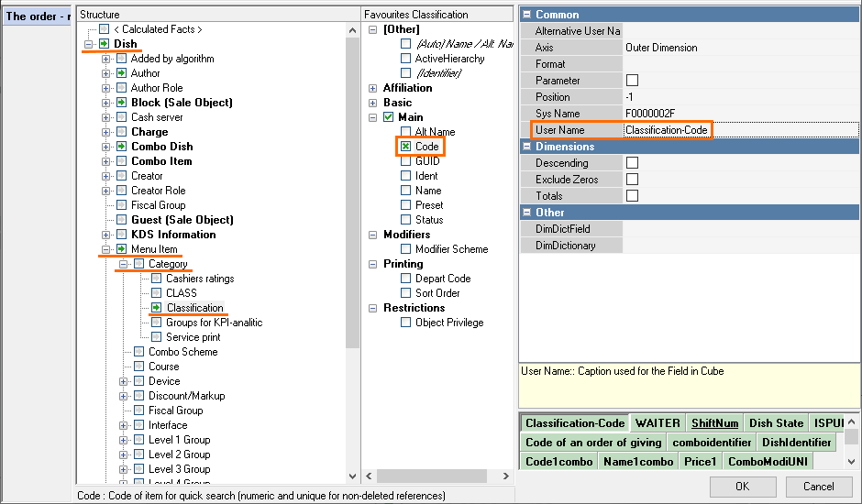Collapse the Menu Item tree node
862x504 pixels.
tap(105, 249)
